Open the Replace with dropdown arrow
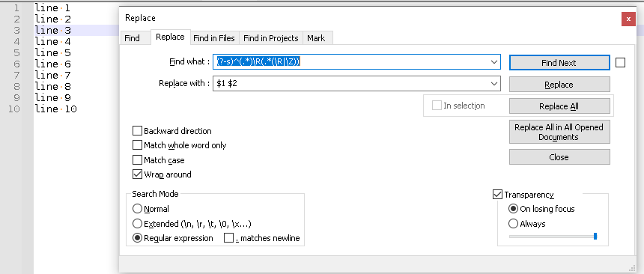644x274 pixels. tap(494, 83)
